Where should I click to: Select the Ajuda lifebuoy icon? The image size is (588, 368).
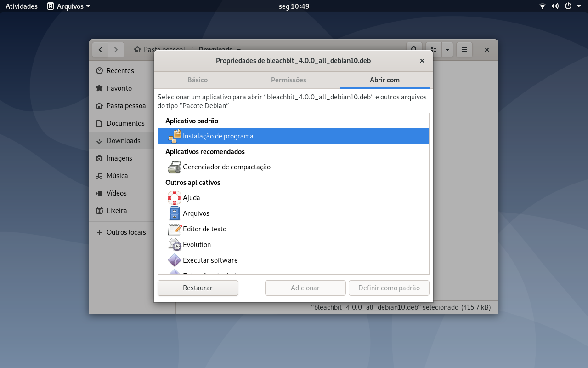[x=175, y=198]
